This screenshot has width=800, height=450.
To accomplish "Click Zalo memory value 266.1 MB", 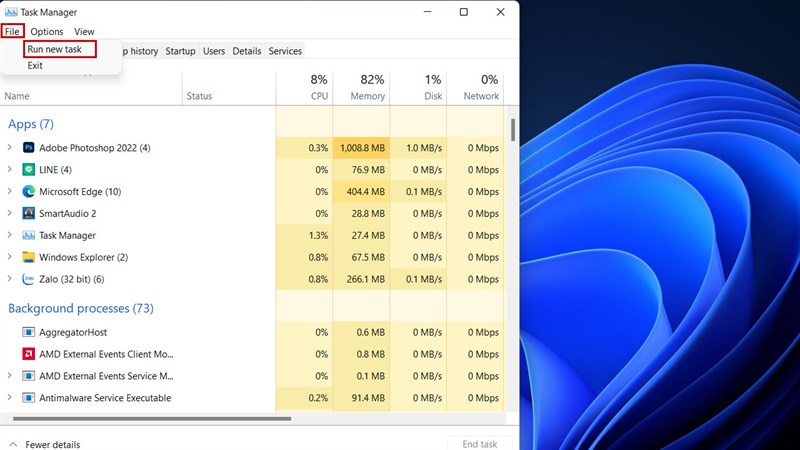I will [x=366, y=279].
